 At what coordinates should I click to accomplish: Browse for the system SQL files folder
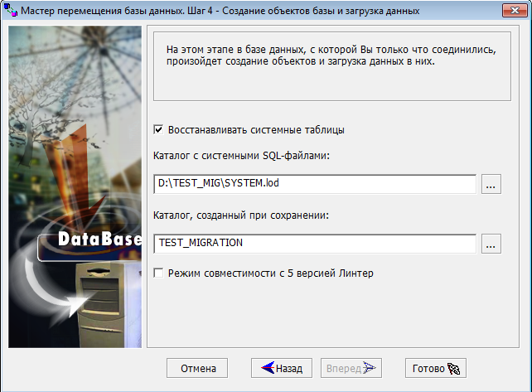491,185
